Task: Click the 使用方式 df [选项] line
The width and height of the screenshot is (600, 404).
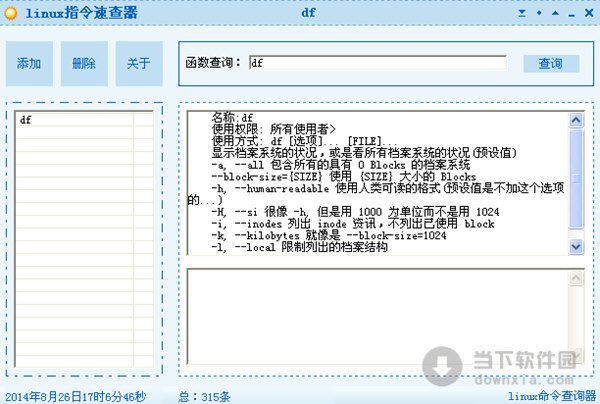Action: coord(304,141)
